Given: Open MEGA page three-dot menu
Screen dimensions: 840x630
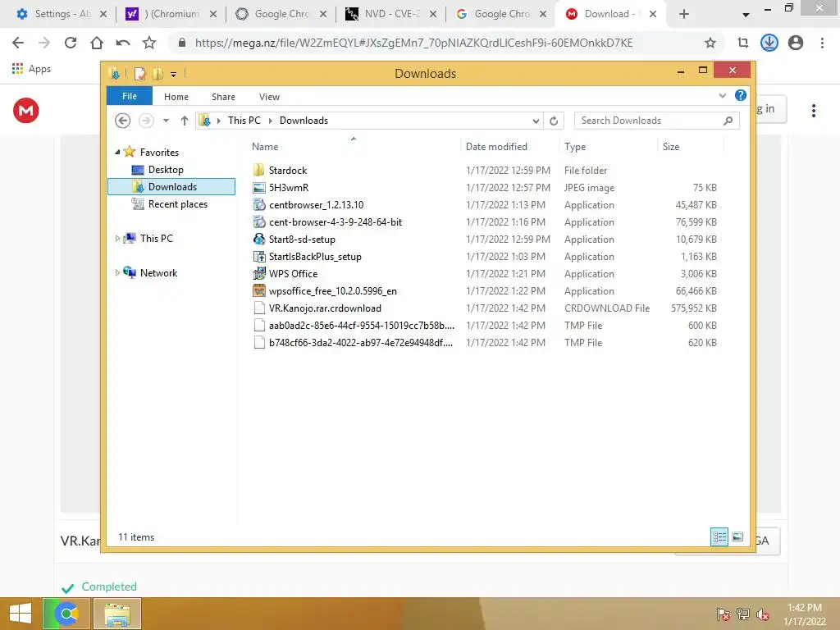Looking at the screenshot, I should [x=813, y=111].
